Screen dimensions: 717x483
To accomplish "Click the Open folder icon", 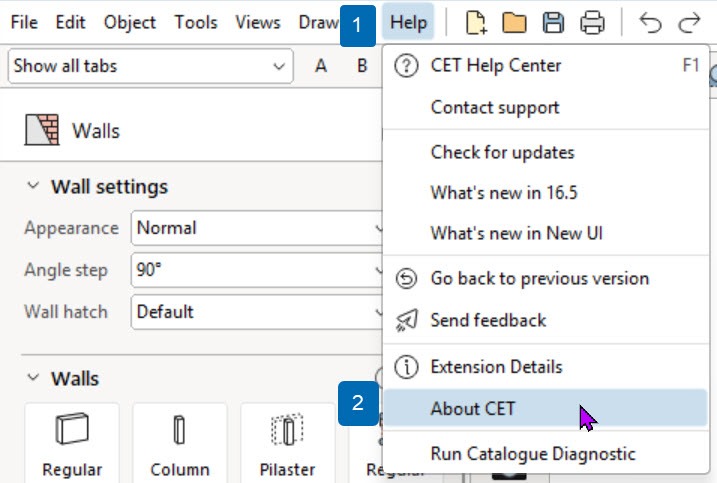I will coord(514,23).
